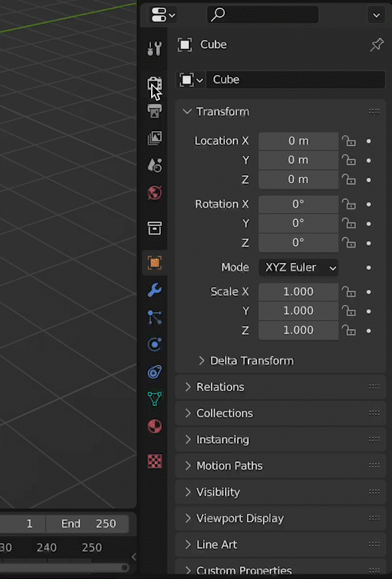Open the Scene properties tab
Screen dimensions: 392x579
[154, 165]
